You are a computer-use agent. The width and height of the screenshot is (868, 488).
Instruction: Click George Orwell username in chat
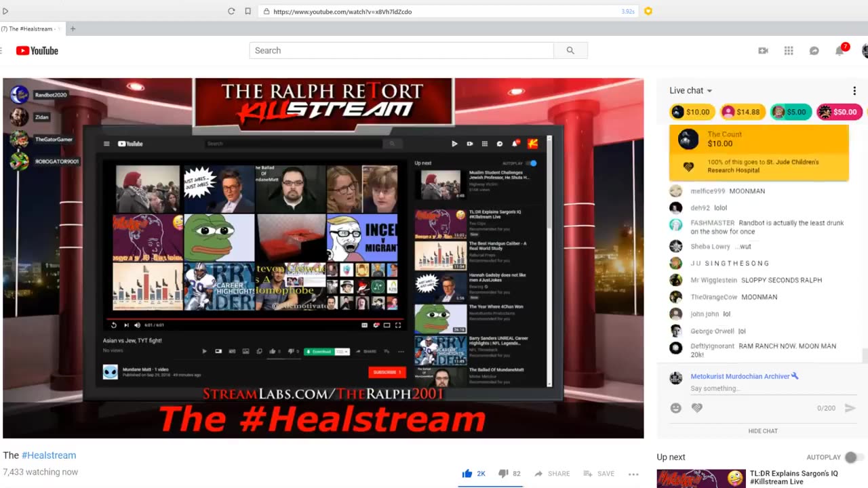coord(712,331)
